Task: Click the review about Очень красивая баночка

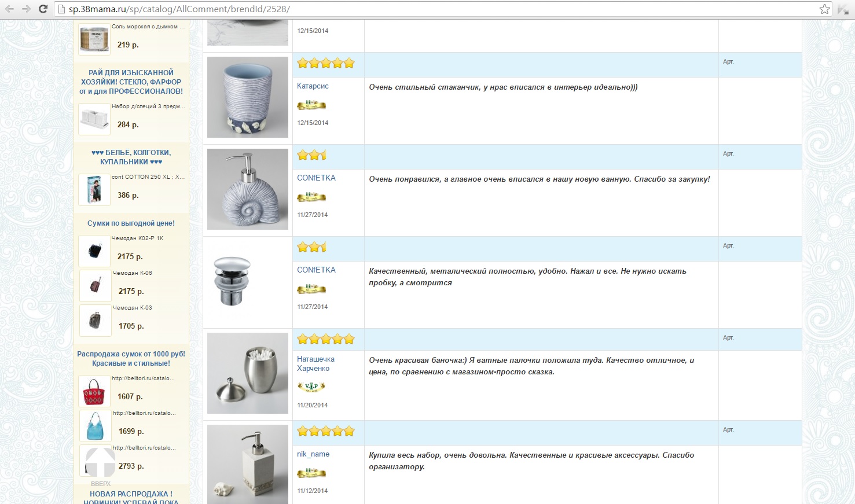Action: click(x=531, y=366)
